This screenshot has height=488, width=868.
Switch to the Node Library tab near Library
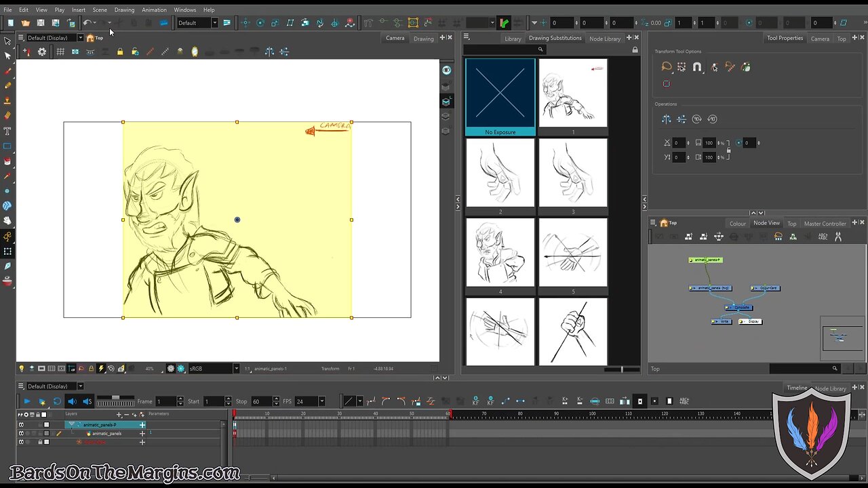605,39
